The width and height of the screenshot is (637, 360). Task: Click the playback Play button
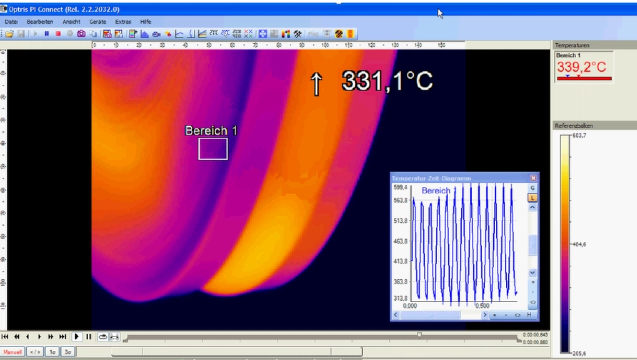pyautogui.click(x=76, y=336)
